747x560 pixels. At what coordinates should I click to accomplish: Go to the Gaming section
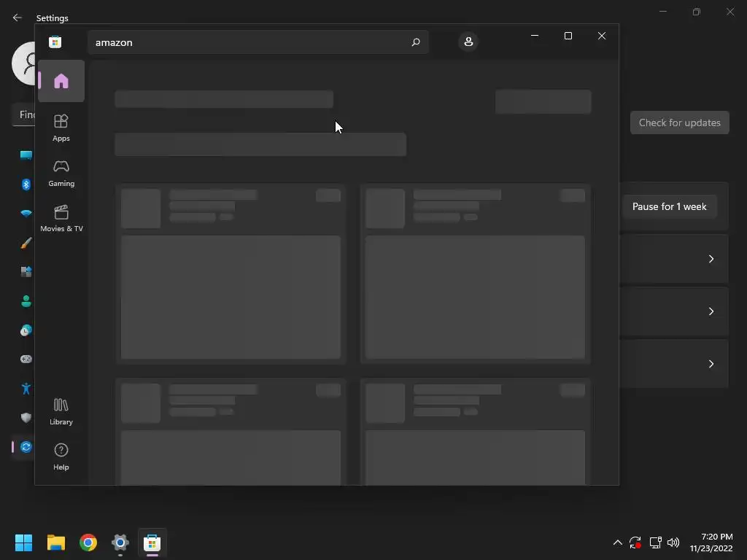pos(61,174)
